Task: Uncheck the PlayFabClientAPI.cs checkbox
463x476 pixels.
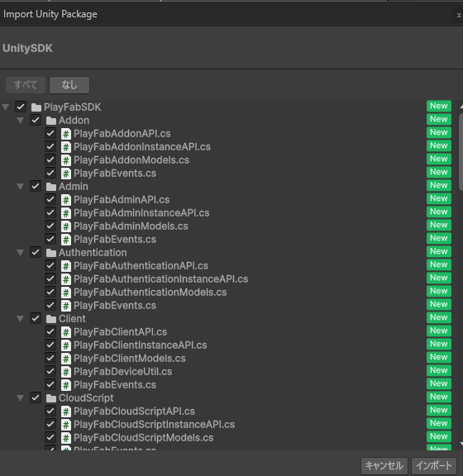Action: click(x=50, y=332)
